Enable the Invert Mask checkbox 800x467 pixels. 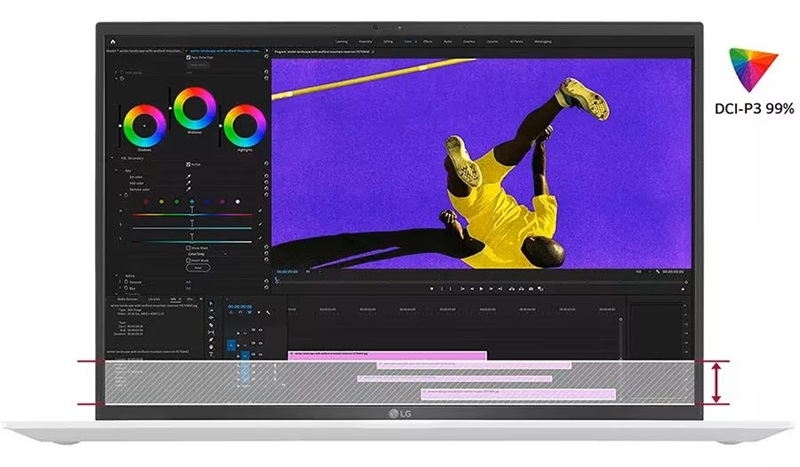click(x=188, y=260)
